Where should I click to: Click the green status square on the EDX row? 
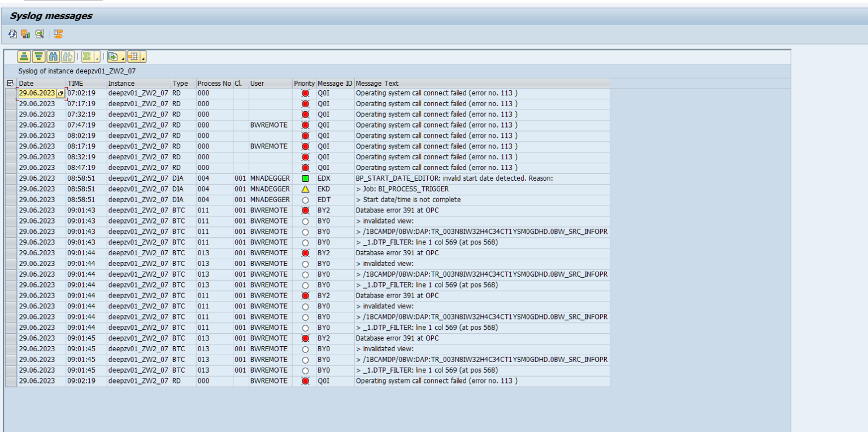(x=304, y=178)
